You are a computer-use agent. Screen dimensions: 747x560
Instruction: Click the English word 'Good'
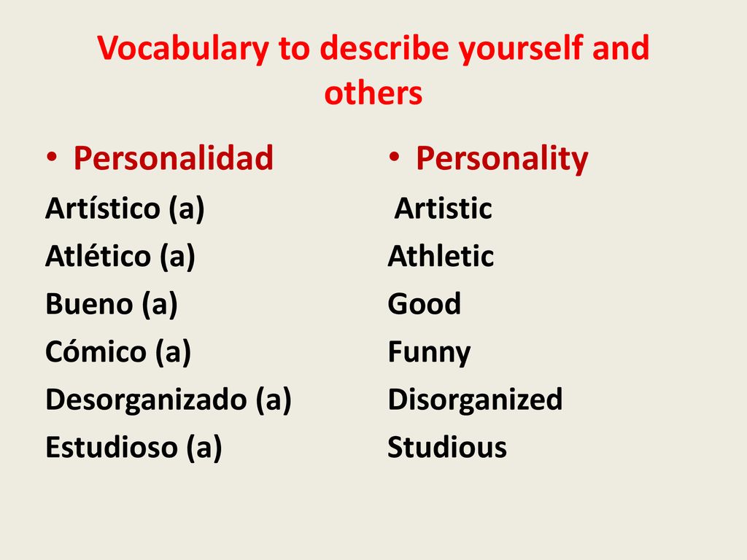tap(425, 303)
